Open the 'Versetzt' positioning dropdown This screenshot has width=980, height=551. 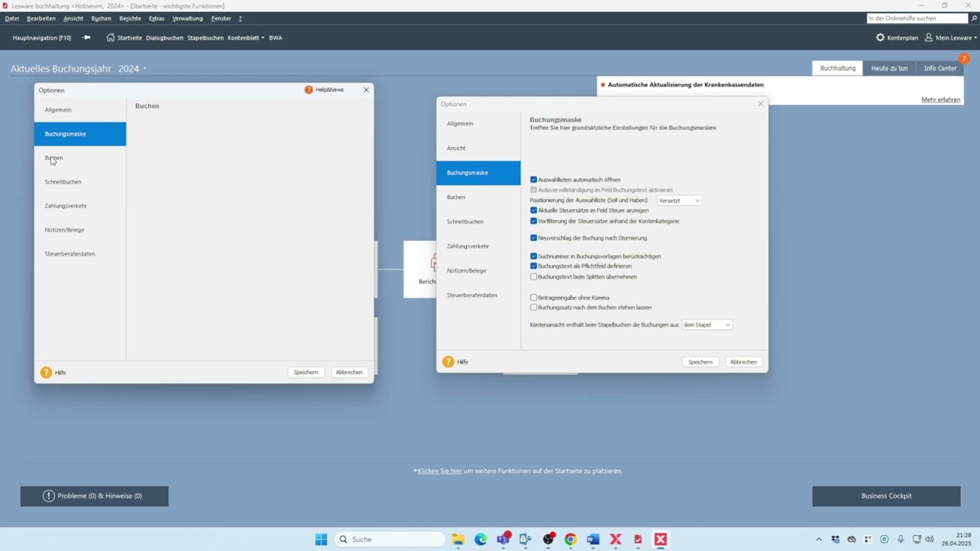click(x=679, y=201)
